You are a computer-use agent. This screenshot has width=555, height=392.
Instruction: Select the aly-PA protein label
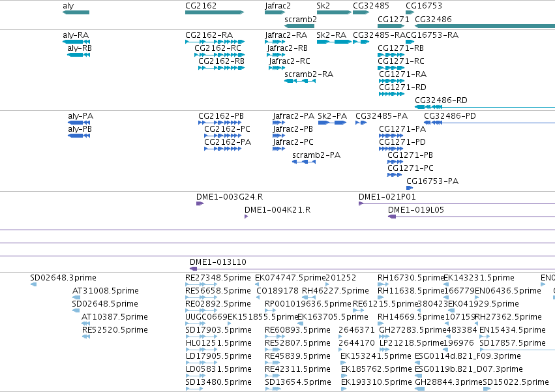point(81,116)
